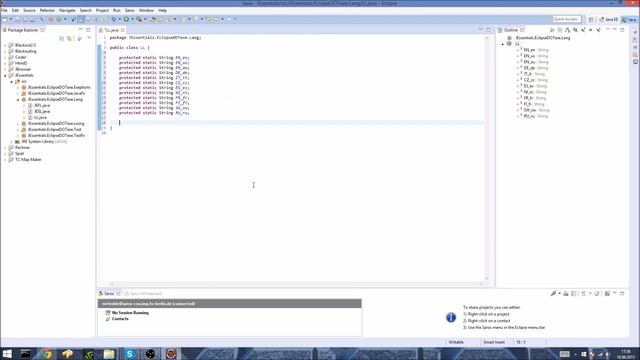
Task: Expand the Coder project node
Action: (x=5, y=57)
